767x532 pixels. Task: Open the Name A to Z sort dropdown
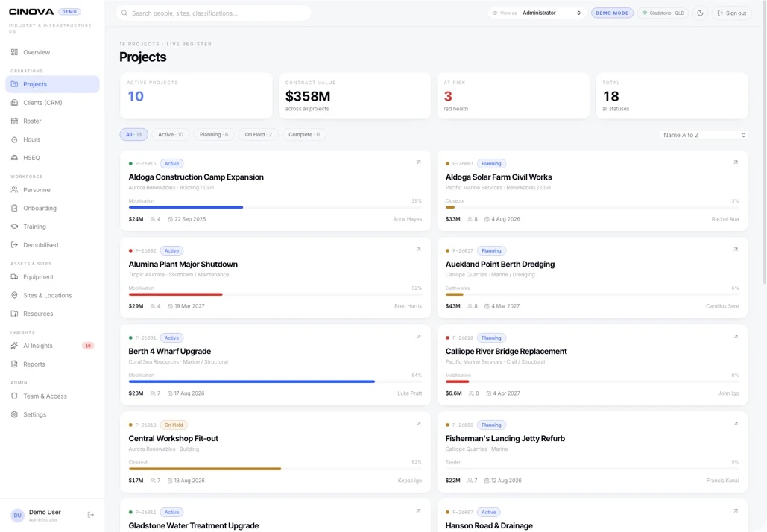pos(704,135)
